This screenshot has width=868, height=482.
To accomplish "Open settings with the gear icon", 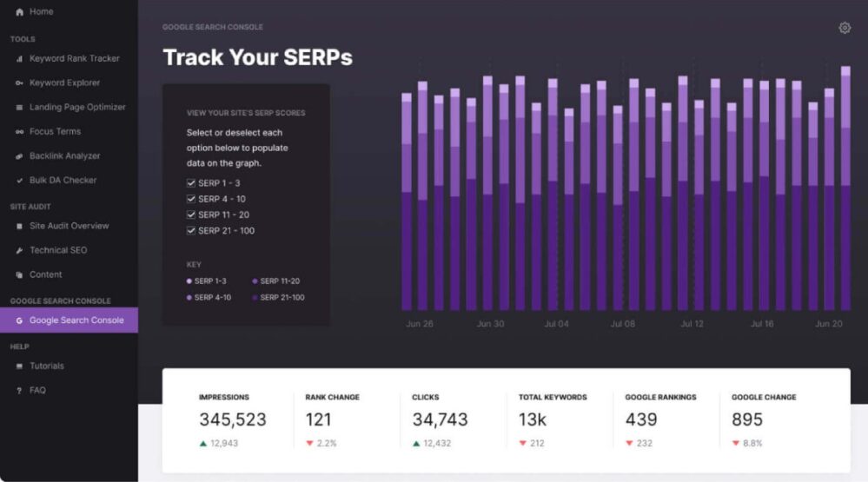I will (845, 28).
